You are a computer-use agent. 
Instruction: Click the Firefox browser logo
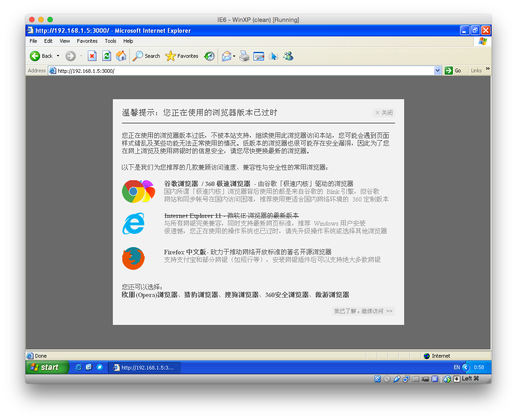[x=133, y=258]
